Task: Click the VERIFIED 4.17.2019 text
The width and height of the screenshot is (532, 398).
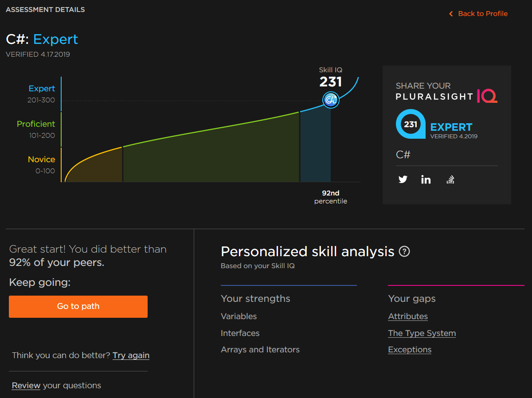Action: point(38,55)
